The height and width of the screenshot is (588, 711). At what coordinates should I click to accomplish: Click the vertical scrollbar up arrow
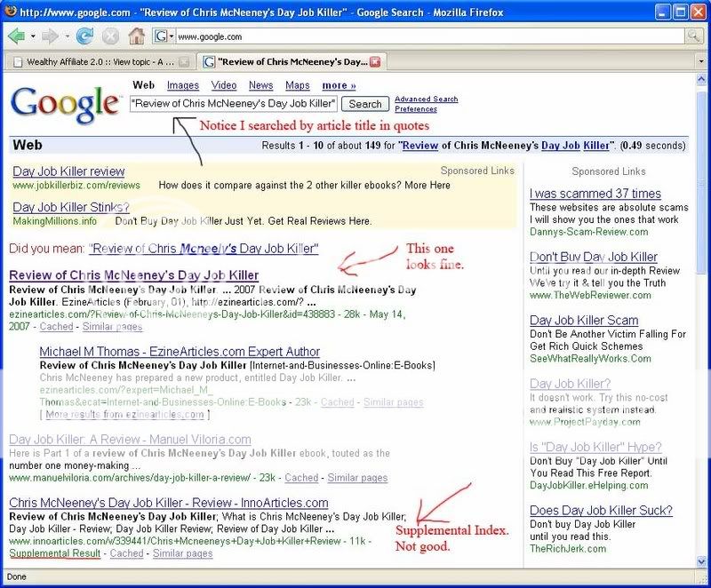pos(701,79)
